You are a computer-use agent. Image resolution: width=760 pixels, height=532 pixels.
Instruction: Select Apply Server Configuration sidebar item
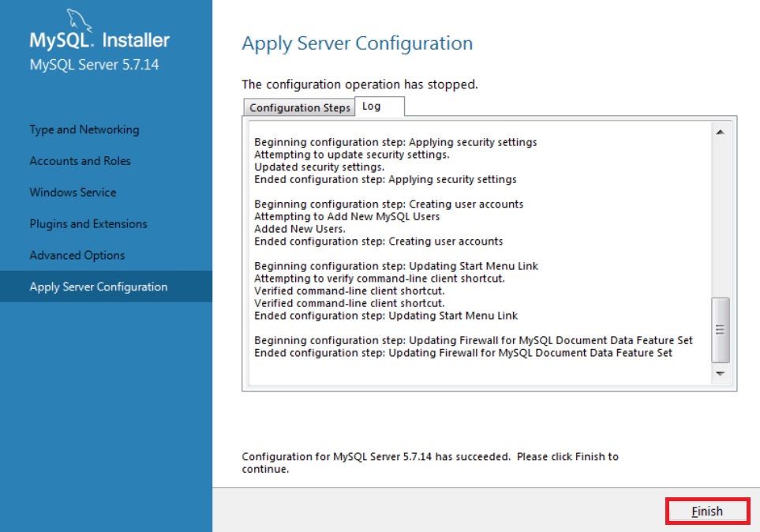(x=107, y=287)
